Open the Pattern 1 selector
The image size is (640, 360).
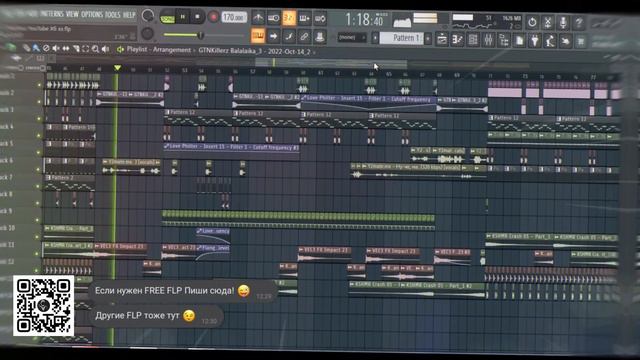coord(401,38)
